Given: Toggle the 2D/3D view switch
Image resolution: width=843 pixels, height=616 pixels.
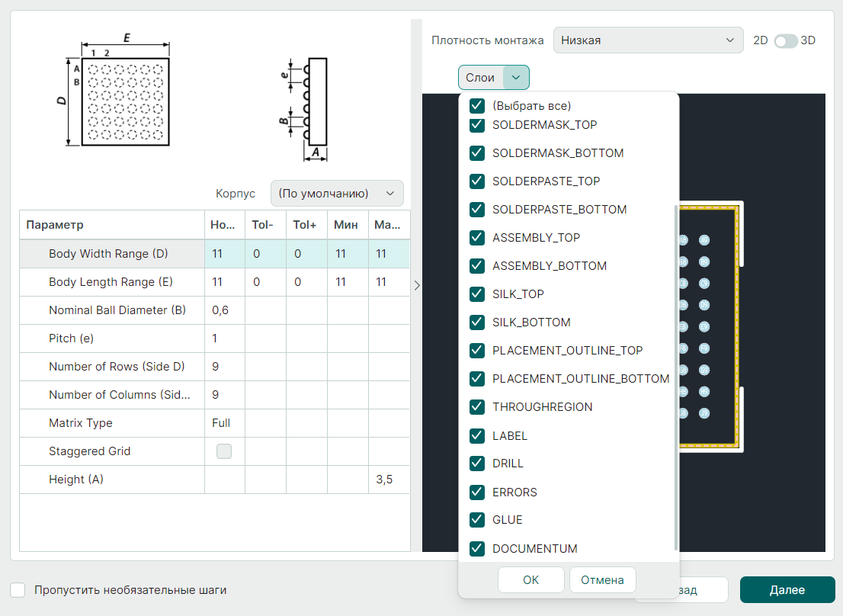Looking at the screenshot, I should [x=785, y=41].
